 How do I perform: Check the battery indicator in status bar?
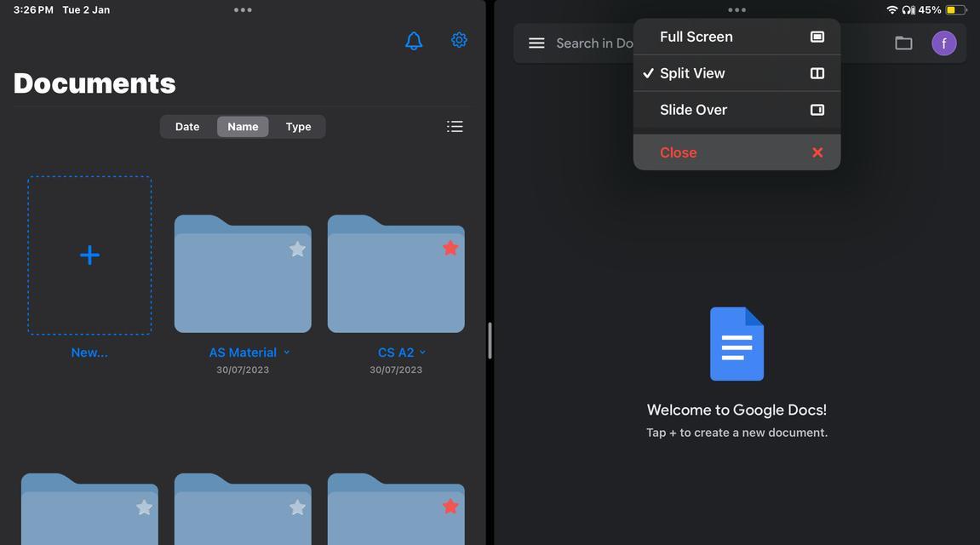pos(956,10)
